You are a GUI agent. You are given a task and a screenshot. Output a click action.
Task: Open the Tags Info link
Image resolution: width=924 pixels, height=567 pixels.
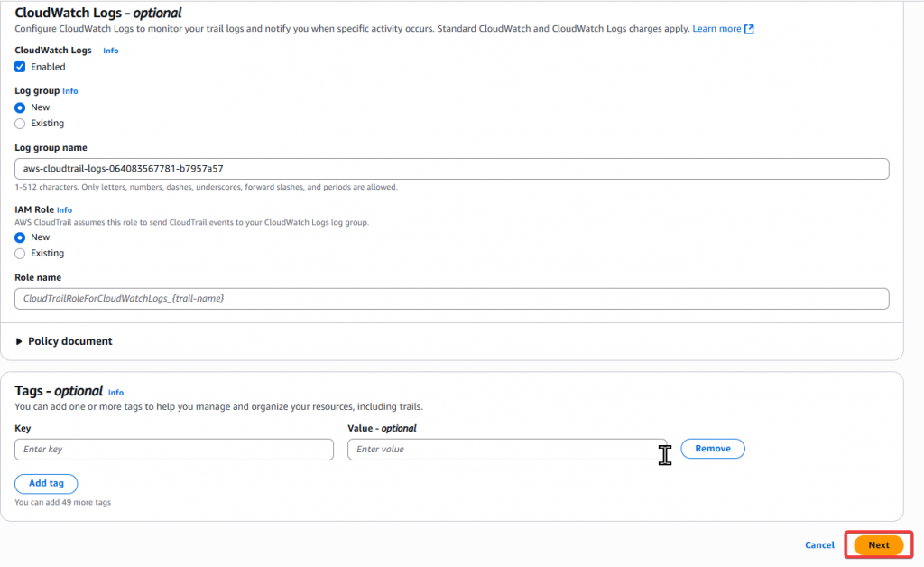click(115, 393)
